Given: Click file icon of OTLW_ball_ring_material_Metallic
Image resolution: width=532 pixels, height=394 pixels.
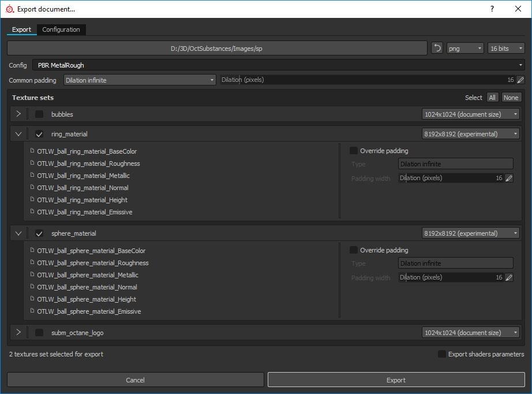Looking at the screenshot, I should [32, 175].
